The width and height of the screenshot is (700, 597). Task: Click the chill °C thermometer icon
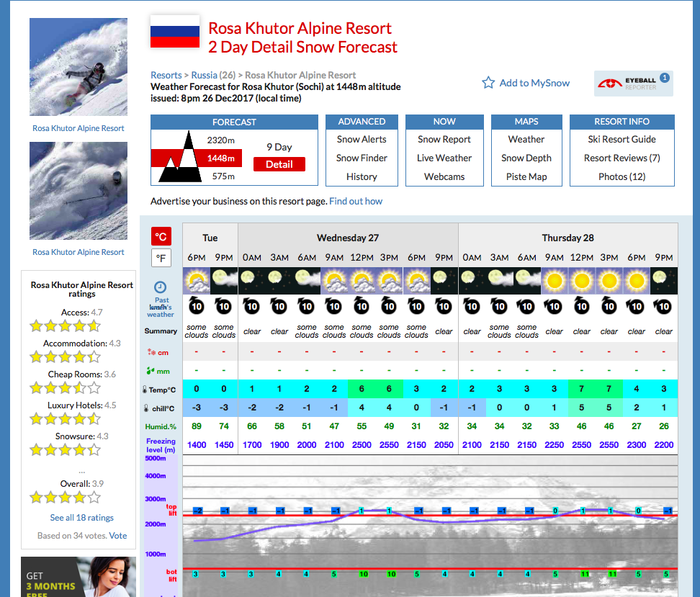pos(146,408)
